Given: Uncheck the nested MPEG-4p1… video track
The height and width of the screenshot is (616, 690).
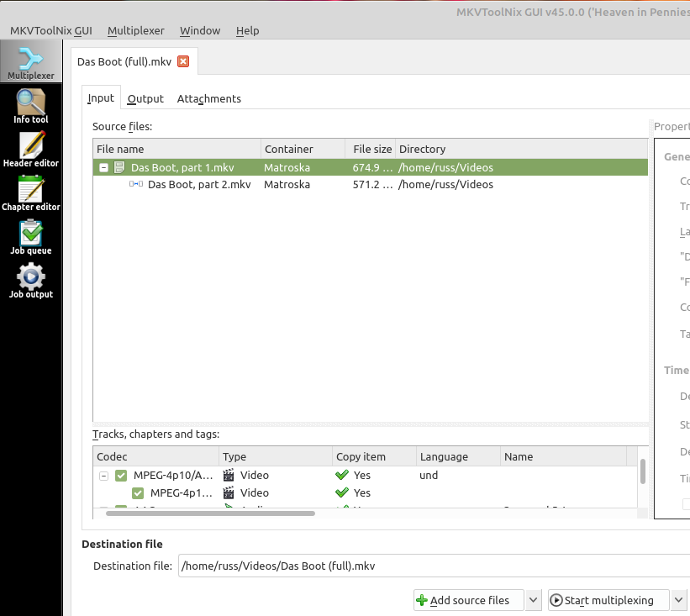Looking at the screenshot, I should coord(138,493).
